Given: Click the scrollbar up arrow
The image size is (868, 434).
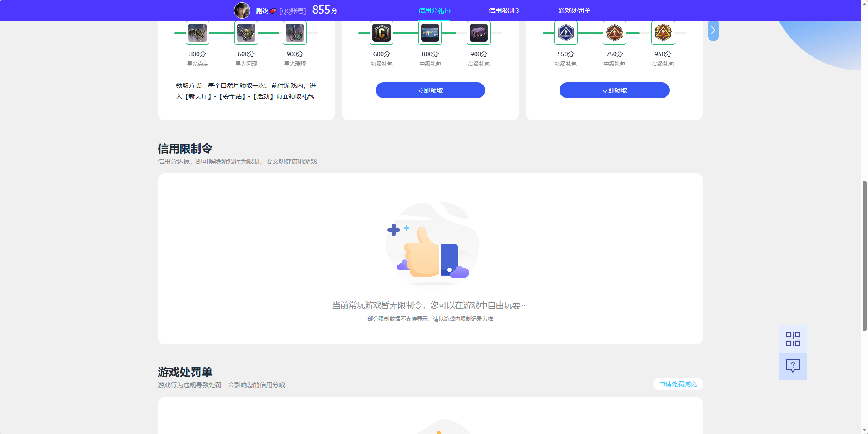Looking at the screenshot, I should [864, 4].
